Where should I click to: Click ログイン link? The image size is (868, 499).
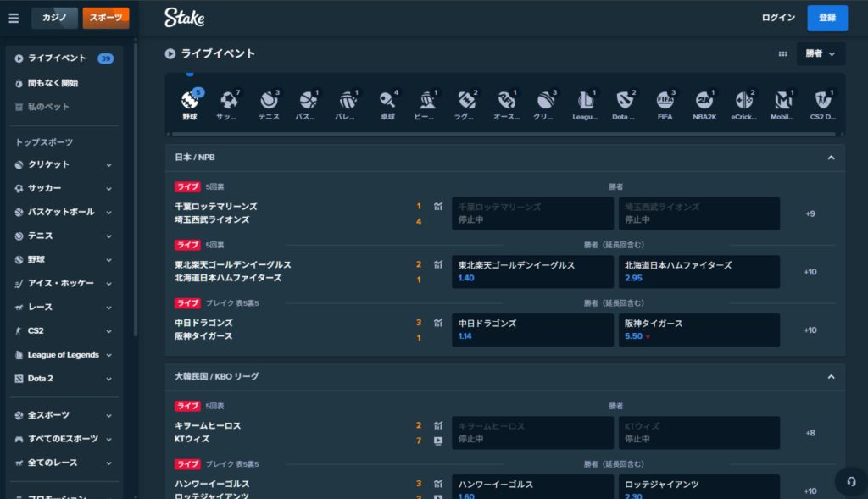click(778, 18)
